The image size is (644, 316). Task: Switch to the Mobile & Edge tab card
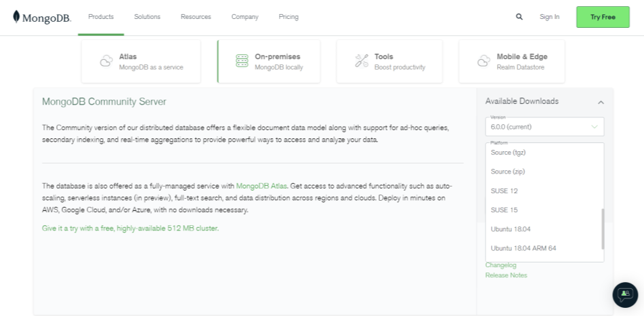(x=512, y=61)
